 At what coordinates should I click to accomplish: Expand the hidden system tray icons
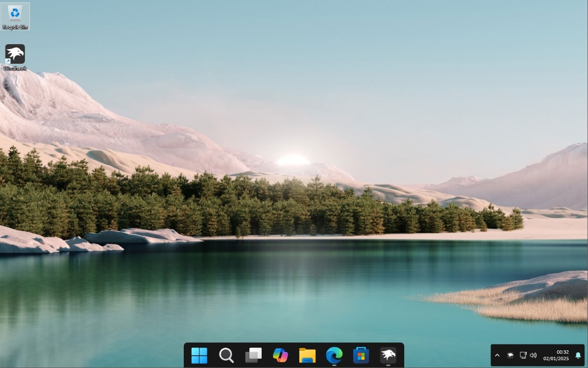click(497, 355)
